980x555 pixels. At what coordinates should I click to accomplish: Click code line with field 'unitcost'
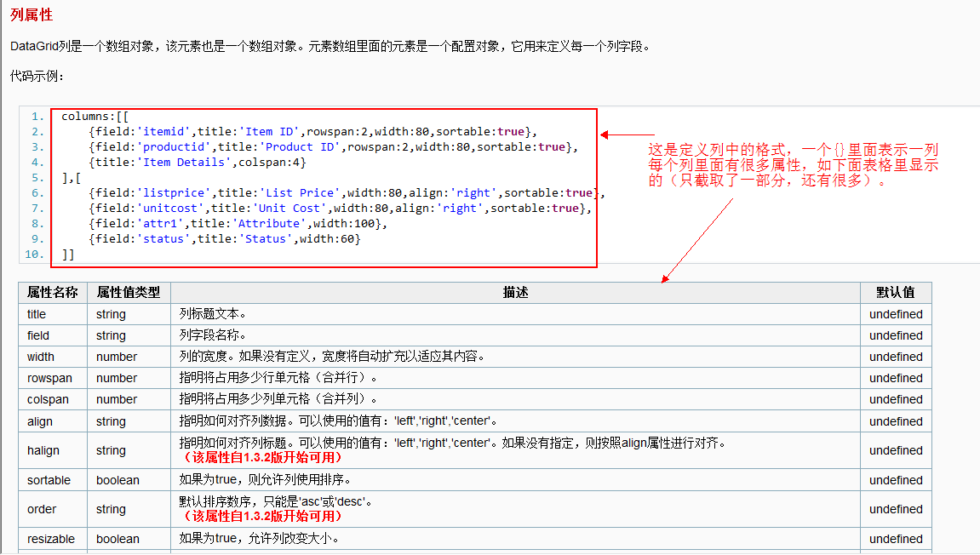[x=340, y=208]
